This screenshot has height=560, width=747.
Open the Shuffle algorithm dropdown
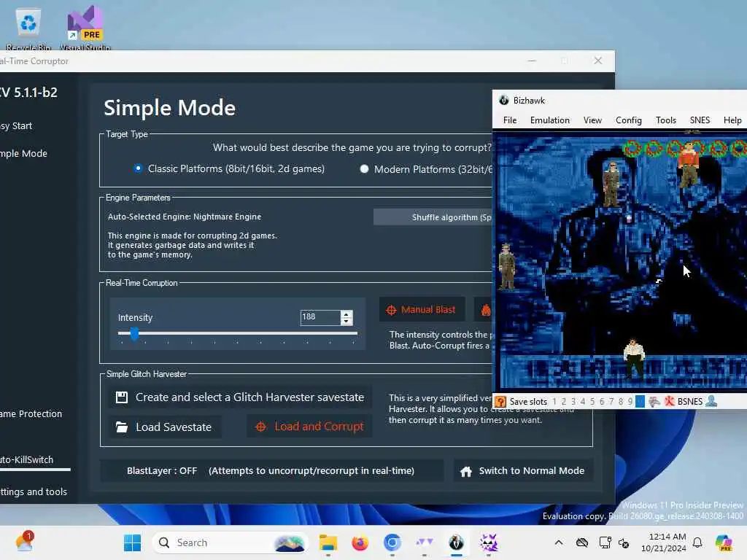[x=433, y=217]
